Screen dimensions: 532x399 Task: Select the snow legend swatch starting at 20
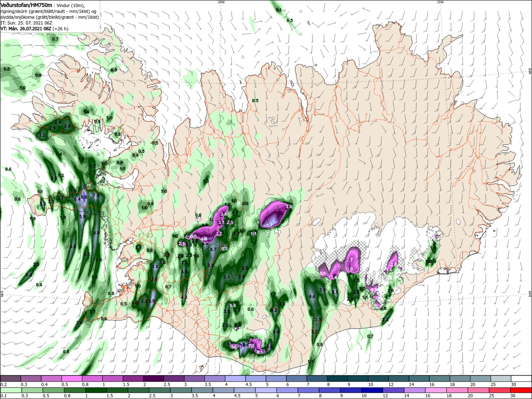pos(480,379)
